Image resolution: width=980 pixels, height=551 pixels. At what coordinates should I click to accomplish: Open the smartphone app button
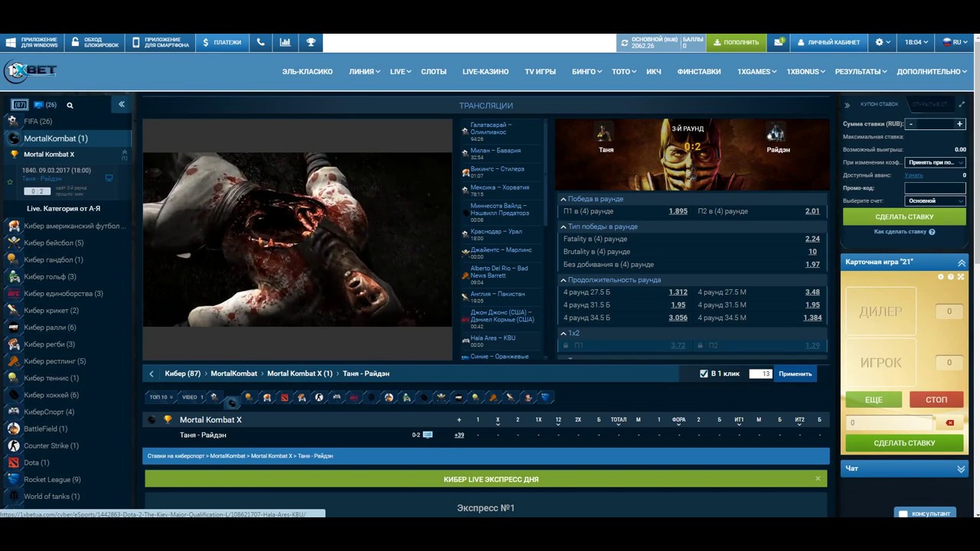159,43
